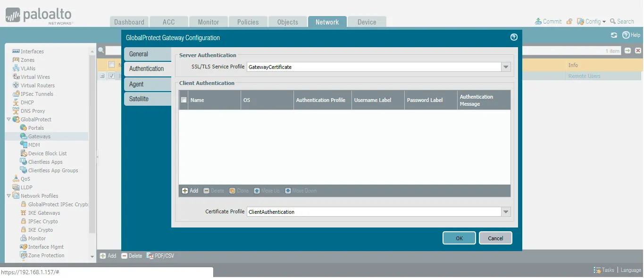Cancel the gateway configuration dialog

[495, 238]
